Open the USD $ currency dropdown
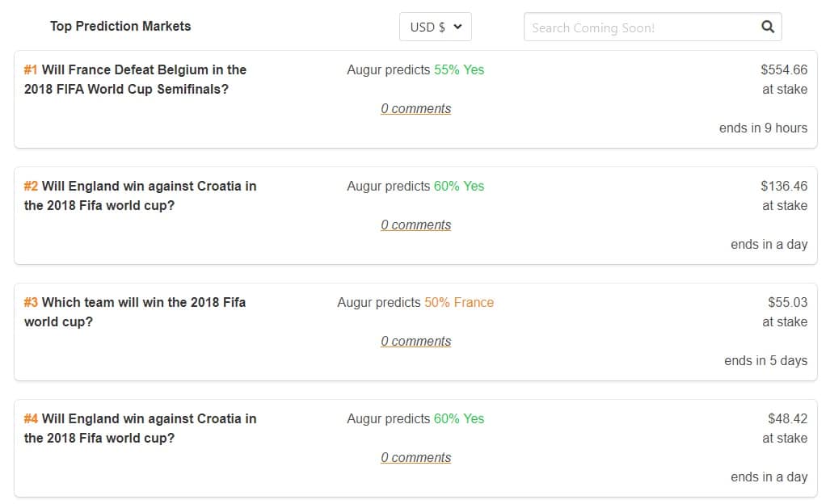 point(436,27)
